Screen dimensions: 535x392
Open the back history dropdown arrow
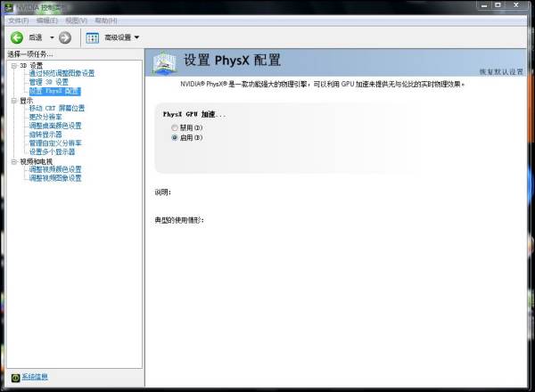pyautogui.click(x=52, y=37)
